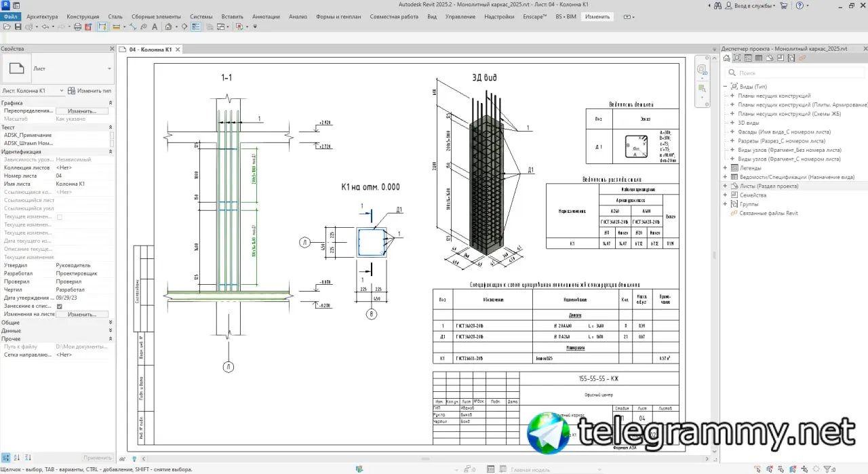Click 'Изменить...' button for 'Переопределения'
This screenshot has height=474, width=868.
81,111
